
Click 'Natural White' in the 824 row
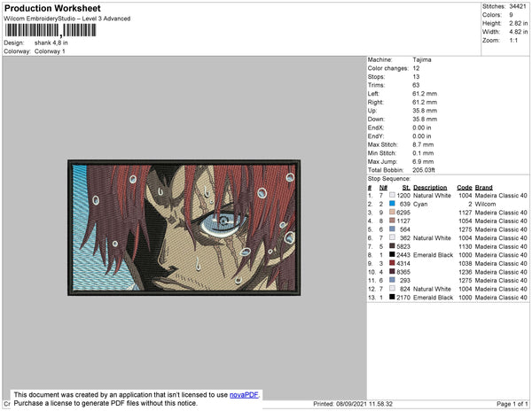coord(432,289)
